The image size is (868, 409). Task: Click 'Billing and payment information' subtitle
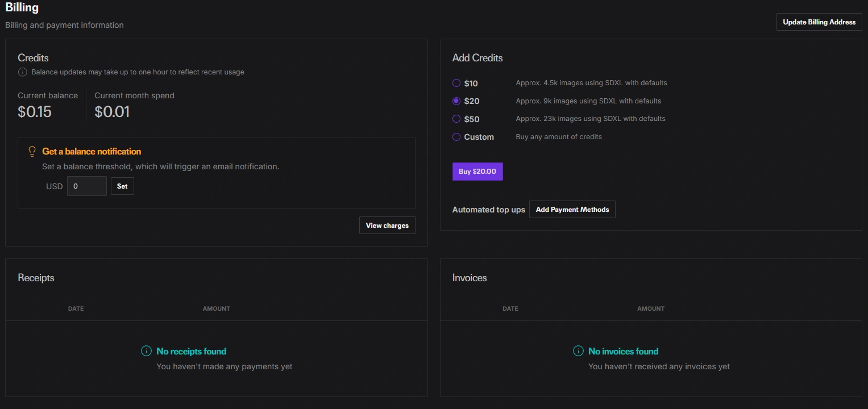pyautogui.click(x=64, y=25)
